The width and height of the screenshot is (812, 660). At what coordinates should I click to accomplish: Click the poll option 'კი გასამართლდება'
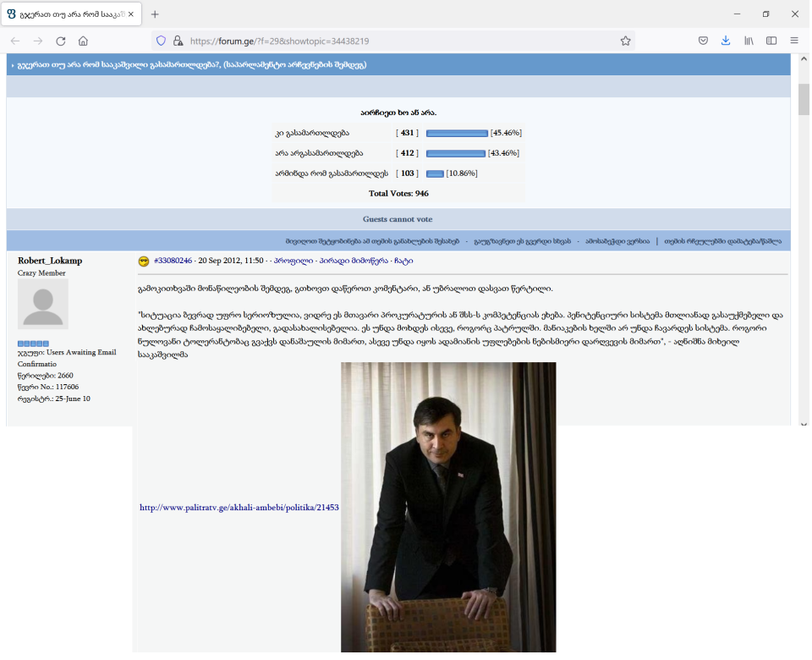pyautogui.click(x=312, y=133)
